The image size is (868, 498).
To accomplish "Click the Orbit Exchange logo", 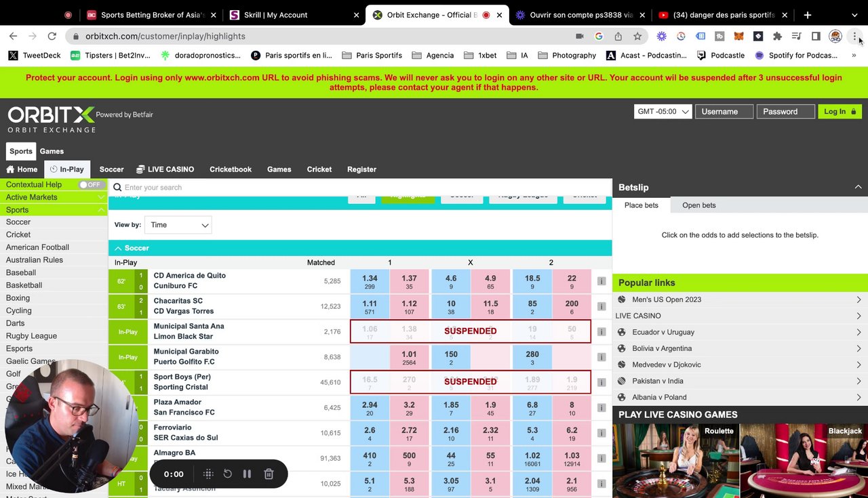I will (51, 119).
